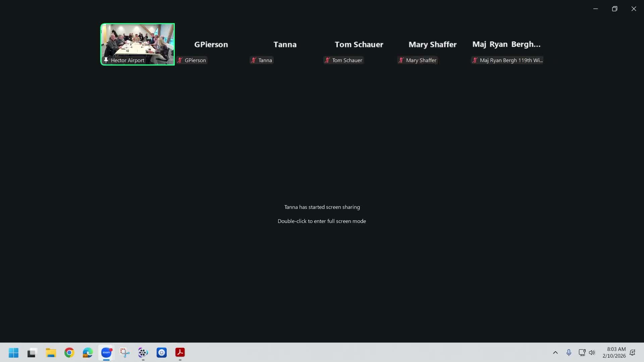Screen dimensions: 644x362
Task: Select the Maj Ryan Bergh participant tile
Action: click(x=506, y=44)
